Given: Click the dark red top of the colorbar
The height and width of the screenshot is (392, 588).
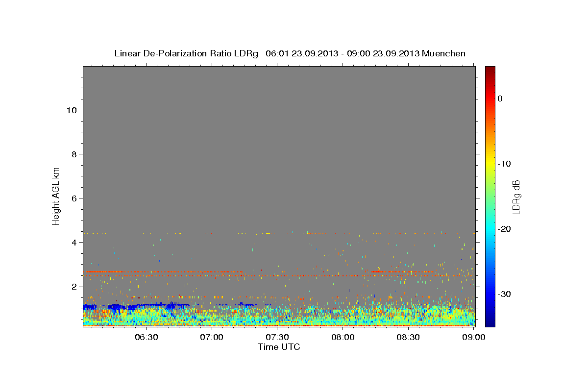Looking at the screenshot, I should [490, 70].
